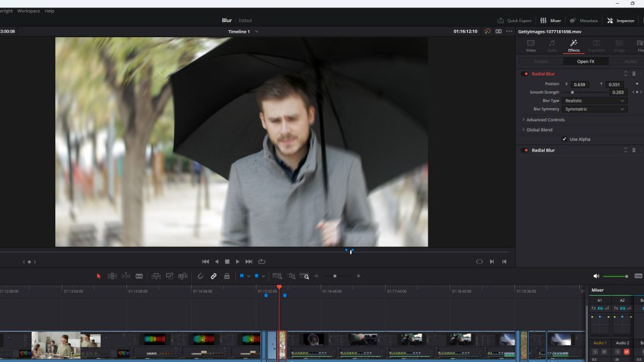
Task: Toggle timeline Snapping magnet
Action: click(201, 277)
